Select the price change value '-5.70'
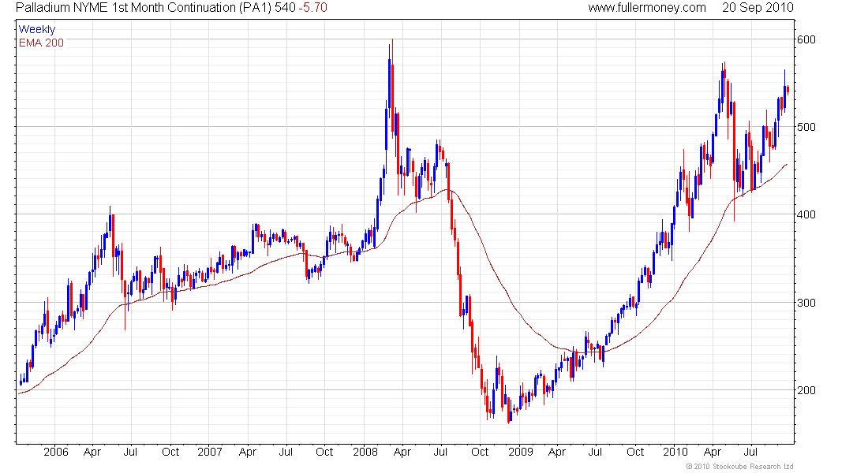868x473 pixels. pos(312,8)
